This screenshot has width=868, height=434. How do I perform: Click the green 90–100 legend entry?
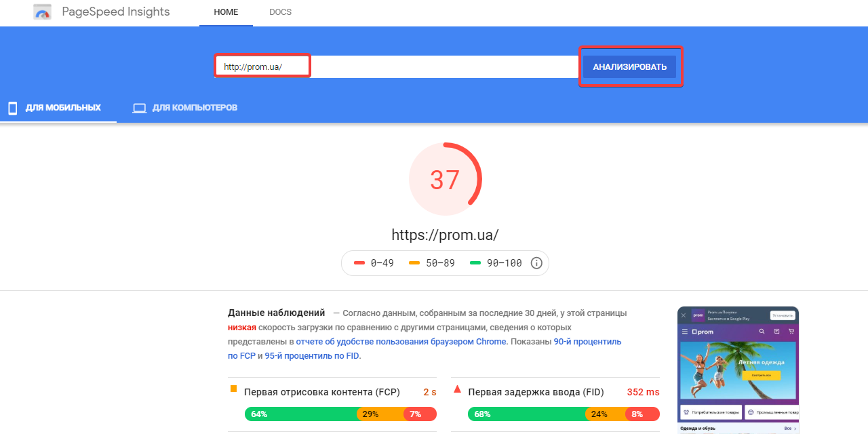[496, 263]
